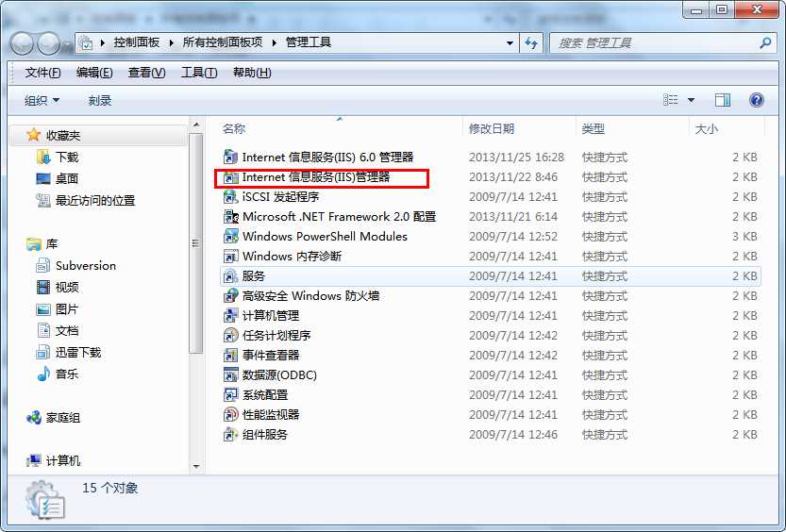Click the 计算机管理 icon
This screenshot has width=786, height=532.
tap(230, 316)
